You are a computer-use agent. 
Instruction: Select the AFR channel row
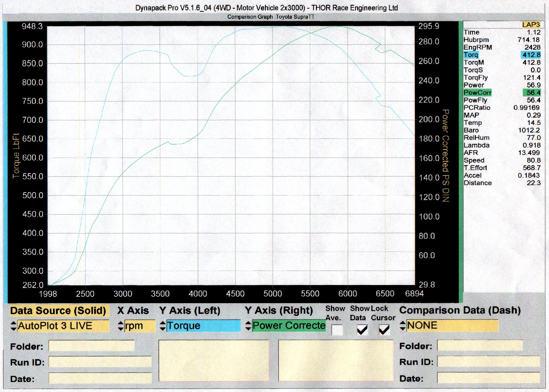[x=502, y=153]
